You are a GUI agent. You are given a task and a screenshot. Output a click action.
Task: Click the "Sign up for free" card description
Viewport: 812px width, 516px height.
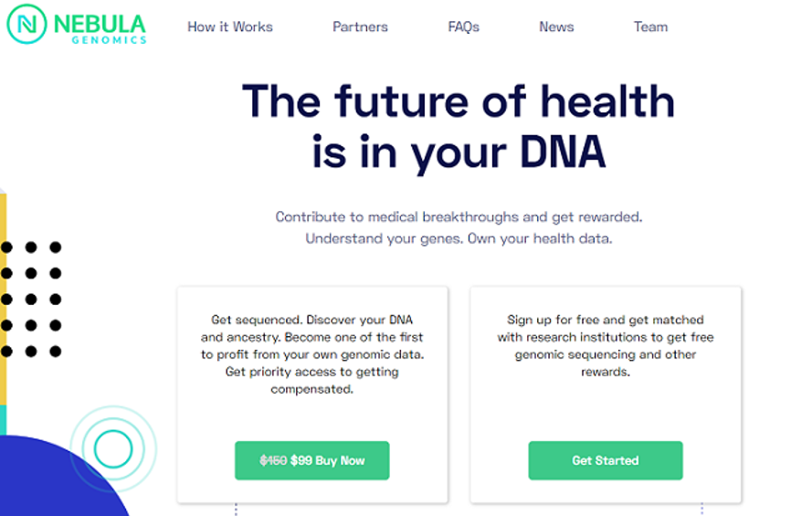606,346
